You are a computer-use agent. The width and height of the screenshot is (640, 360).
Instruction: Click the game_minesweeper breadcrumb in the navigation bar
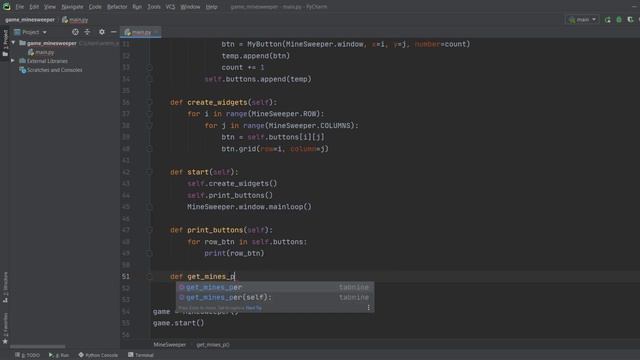(x=30, y=20)
